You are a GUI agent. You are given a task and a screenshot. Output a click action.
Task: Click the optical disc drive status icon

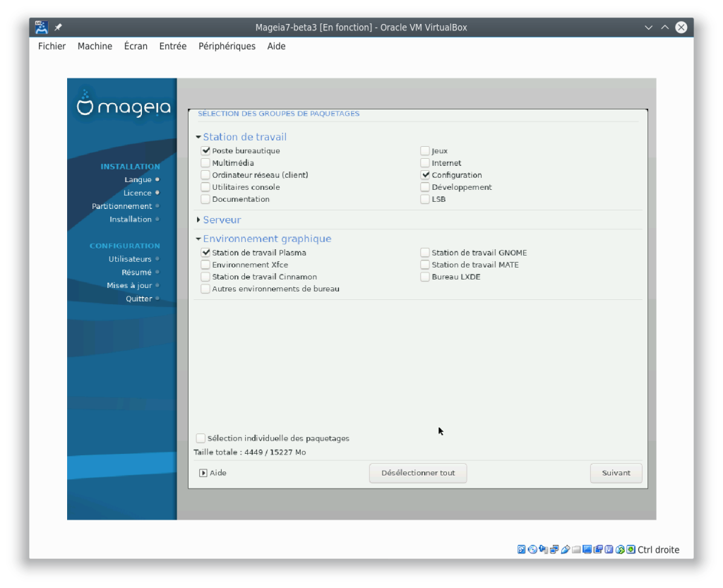532,549
